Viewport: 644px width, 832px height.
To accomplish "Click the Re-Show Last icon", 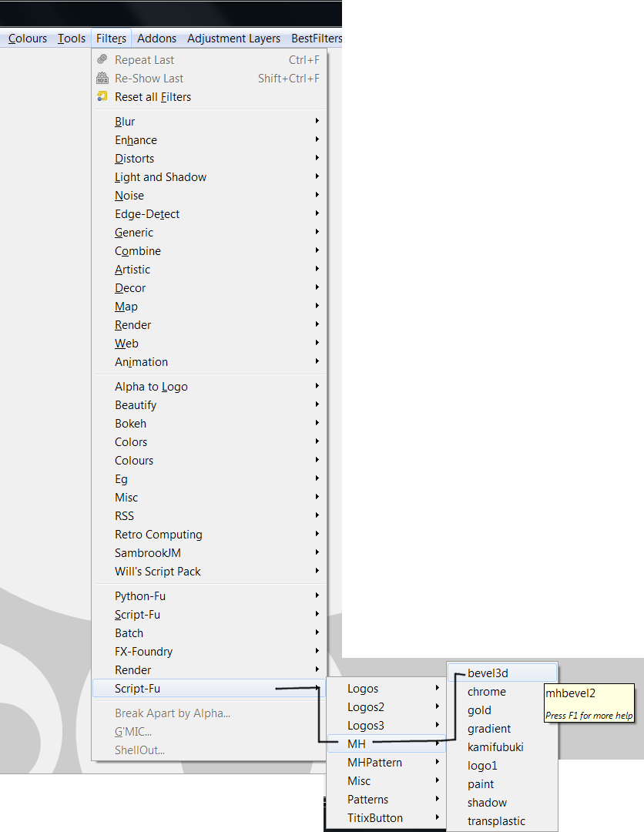I will [x=102, y=78].
